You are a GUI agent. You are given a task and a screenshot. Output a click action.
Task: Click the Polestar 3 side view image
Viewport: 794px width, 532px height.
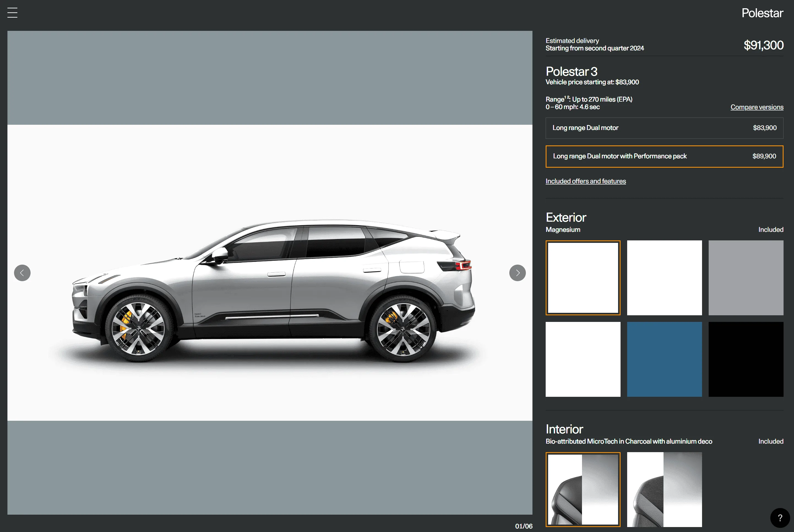click(270, 273)
